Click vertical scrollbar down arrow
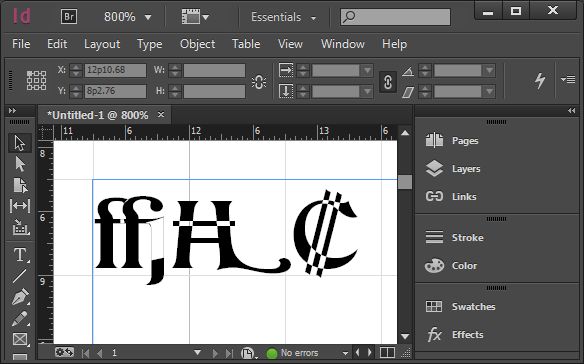 [x=405, y=336]
